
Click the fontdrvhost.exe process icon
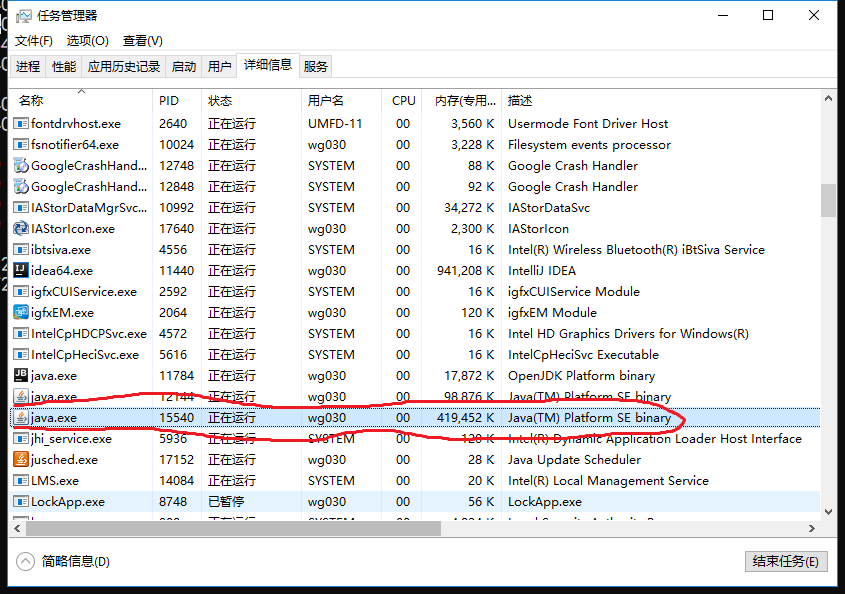[21, 124]
